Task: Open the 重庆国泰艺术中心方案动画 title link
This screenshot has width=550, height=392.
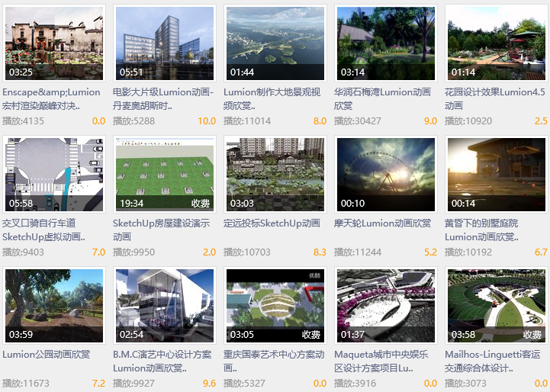Action: tap(274, 361)
